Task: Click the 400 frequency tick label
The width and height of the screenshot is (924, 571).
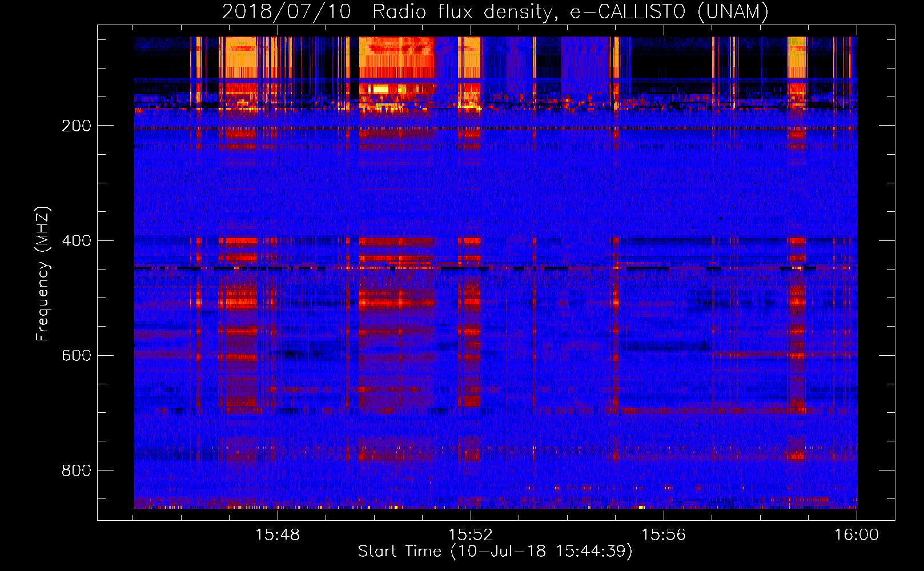Action: 77,240
